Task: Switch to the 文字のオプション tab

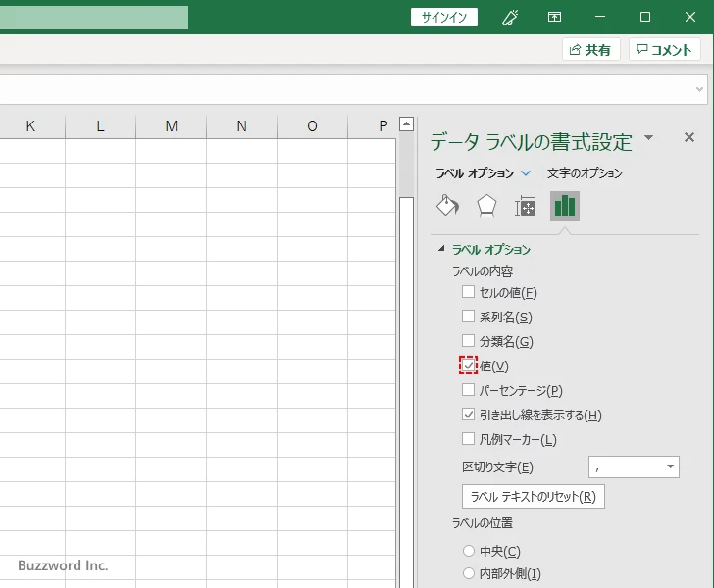Action: tap(585, 173)
